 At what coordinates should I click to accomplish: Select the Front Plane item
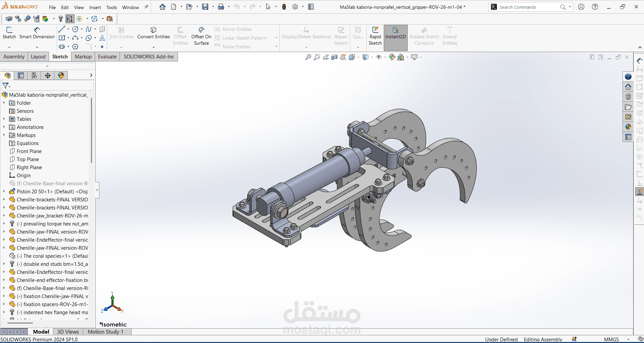29,151
